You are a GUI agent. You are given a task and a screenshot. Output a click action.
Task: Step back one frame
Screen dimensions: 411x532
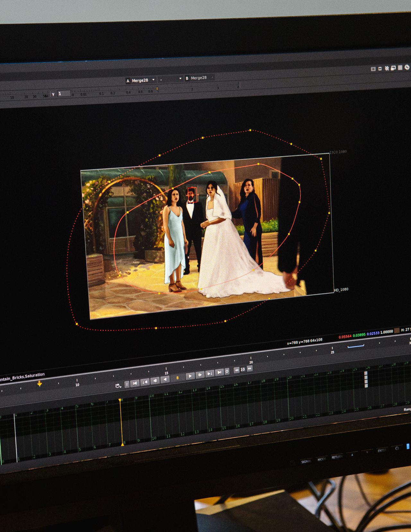click(x=155, y=381)
